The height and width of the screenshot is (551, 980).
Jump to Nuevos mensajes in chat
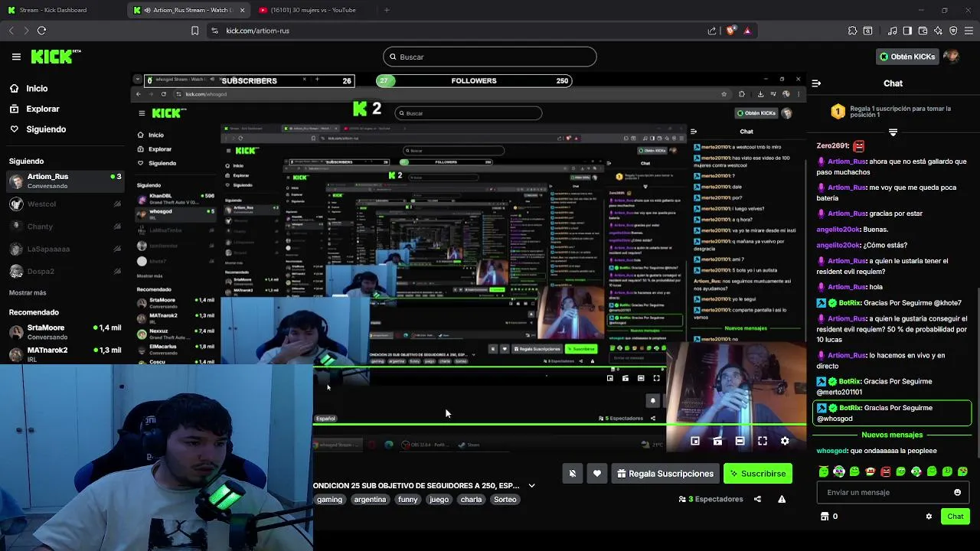point(893,435)
